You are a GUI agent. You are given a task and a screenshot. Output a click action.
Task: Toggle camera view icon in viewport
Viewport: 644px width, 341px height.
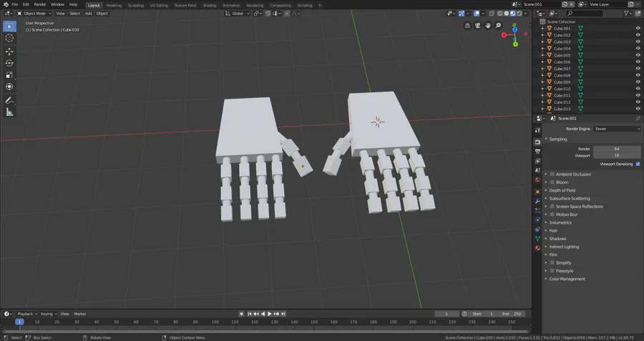(x=478, y=26)
